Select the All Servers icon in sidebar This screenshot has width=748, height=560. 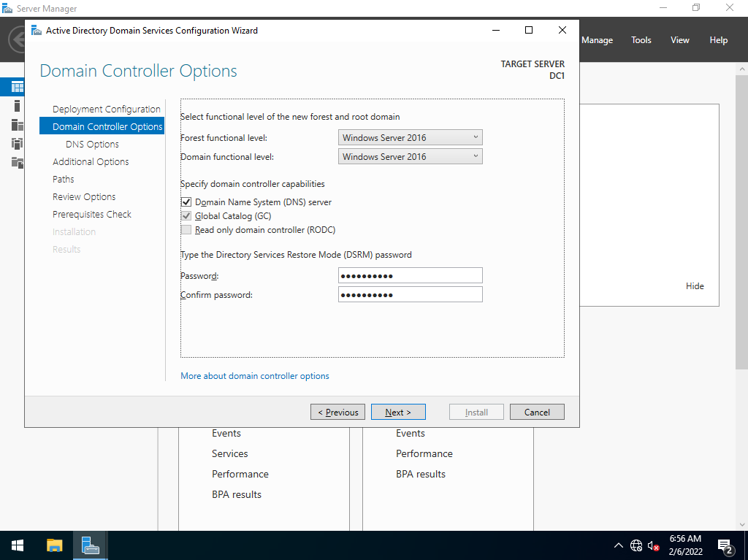(x=18, y=125)
